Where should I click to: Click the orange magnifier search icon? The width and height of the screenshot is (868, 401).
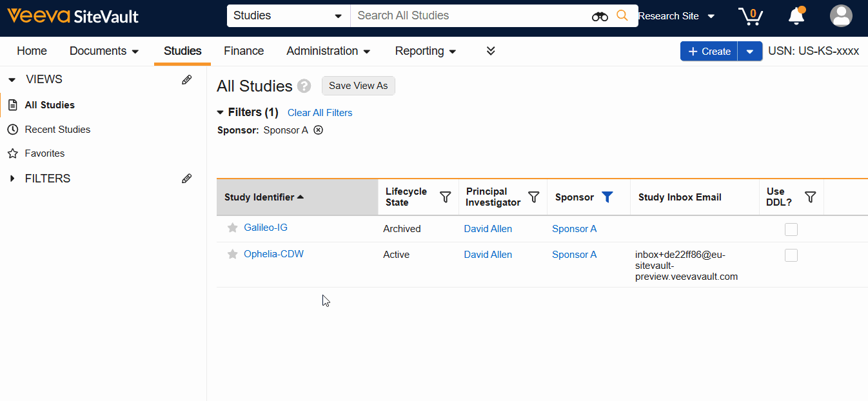(622, 16)
